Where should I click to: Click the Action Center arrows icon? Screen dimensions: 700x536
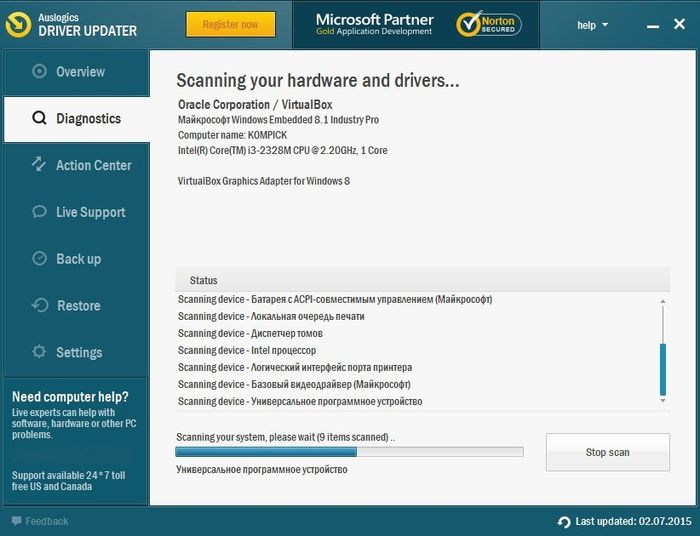[39, 164]
